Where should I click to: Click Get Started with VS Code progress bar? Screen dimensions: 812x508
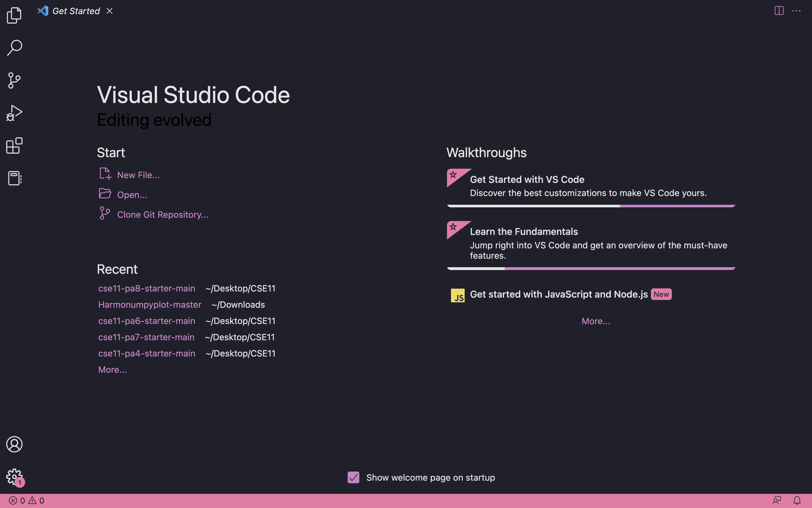[x=591, y=206]
